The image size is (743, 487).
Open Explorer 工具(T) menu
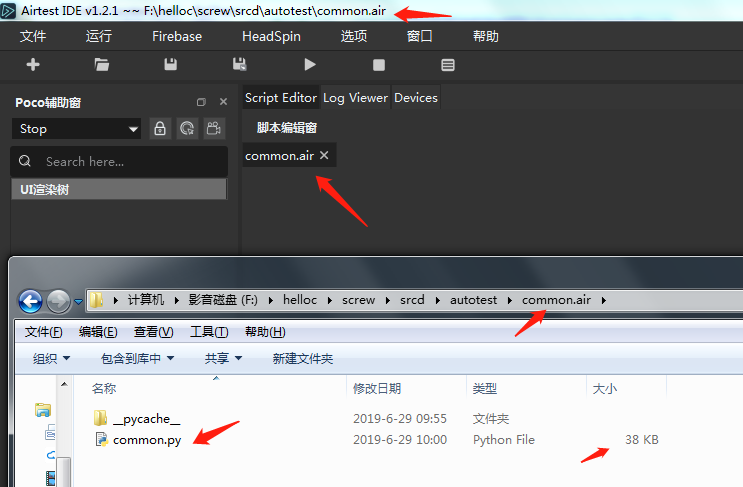(209, 332)
